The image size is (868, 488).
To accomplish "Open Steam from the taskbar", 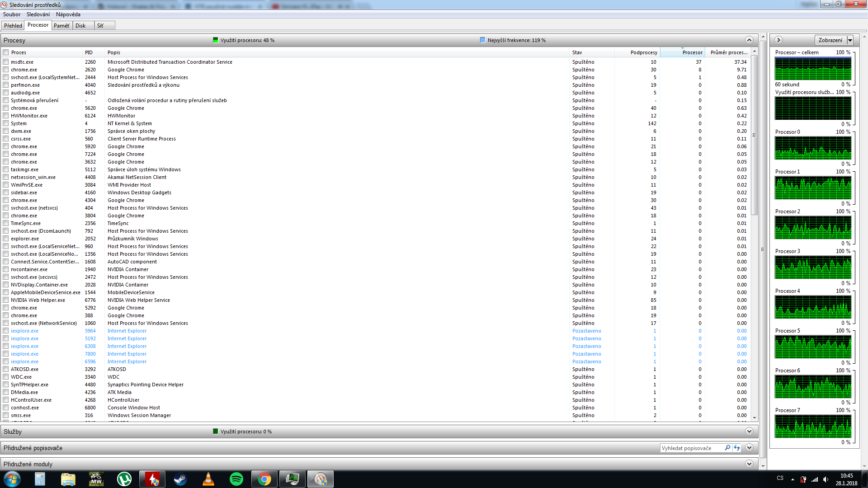I will [180, 479].
